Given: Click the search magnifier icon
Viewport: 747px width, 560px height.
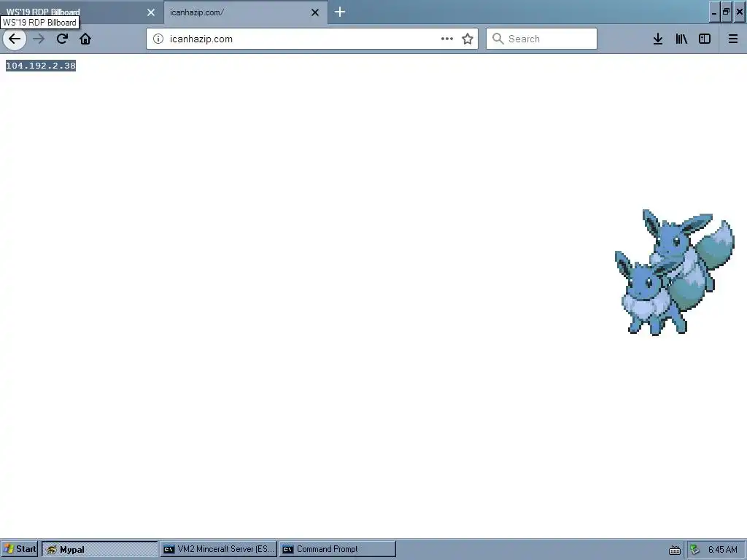Looking at the screenshot, I should tap(498, 39).
